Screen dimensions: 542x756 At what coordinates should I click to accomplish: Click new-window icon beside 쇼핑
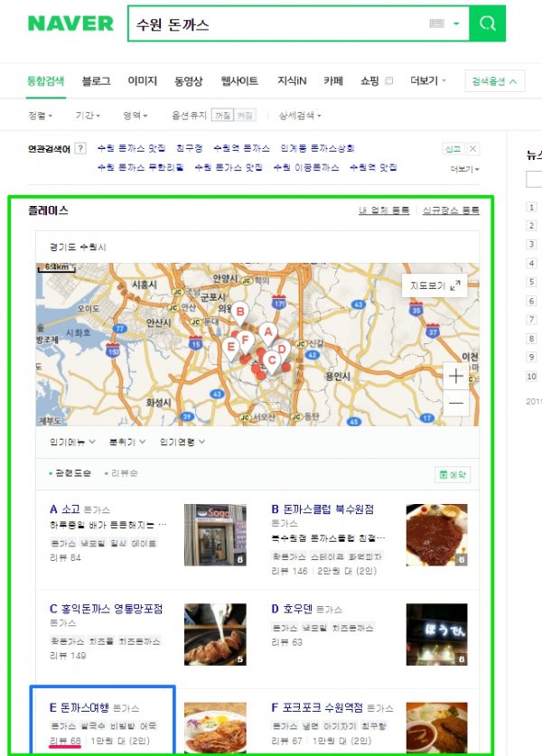point(388,81)
